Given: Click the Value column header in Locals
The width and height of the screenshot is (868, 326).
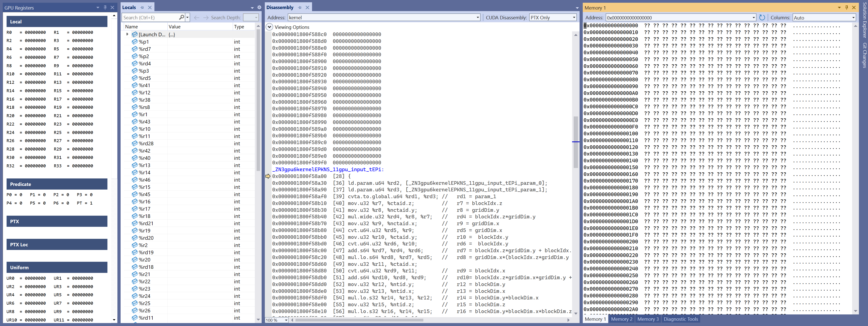Looking at the screenshot, I should [200, 27].
